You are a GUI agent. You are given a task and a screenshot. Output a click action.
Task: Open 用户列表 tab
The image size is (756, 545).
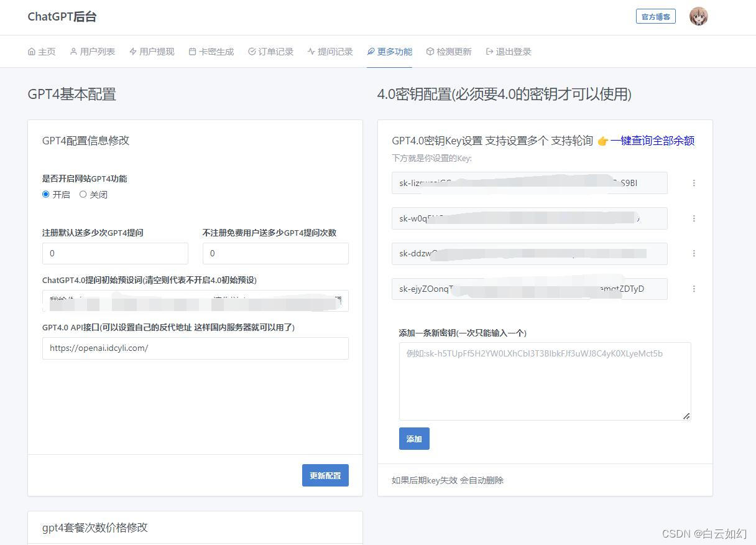click(x=92, y=52)
